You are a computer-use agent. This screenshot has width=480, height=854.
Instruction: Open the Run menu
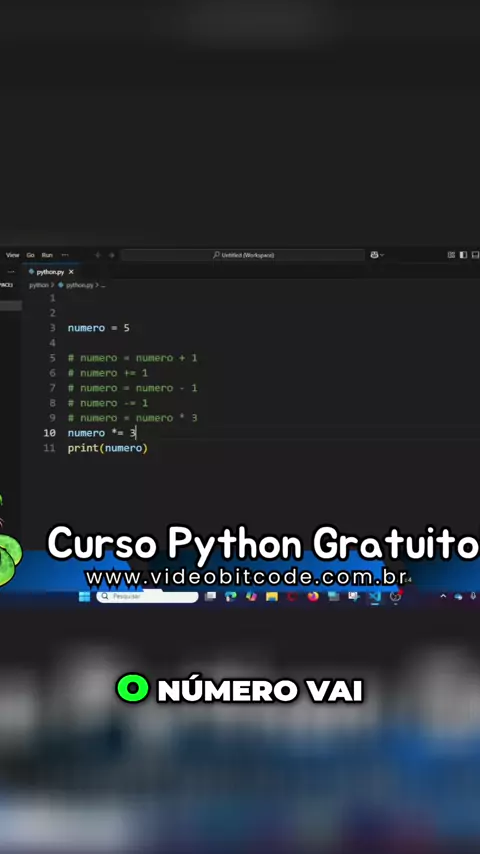click(47, 255)
